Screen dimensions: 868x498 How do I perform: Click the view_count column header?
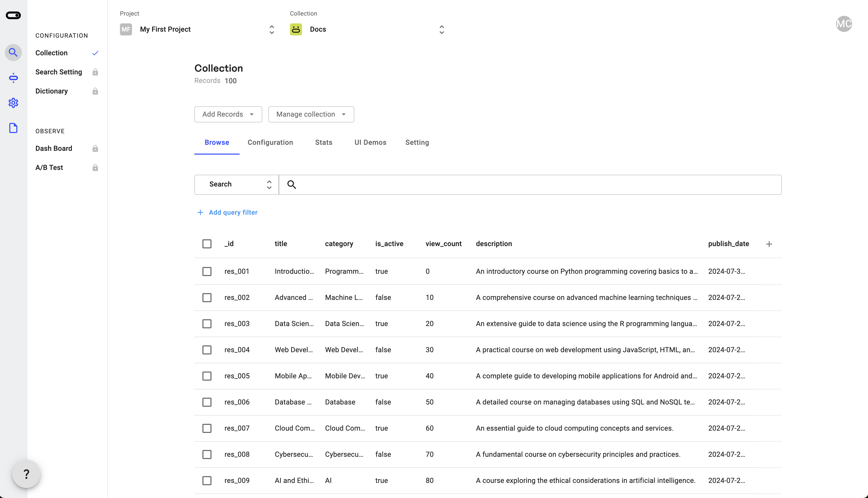point(444,244)
